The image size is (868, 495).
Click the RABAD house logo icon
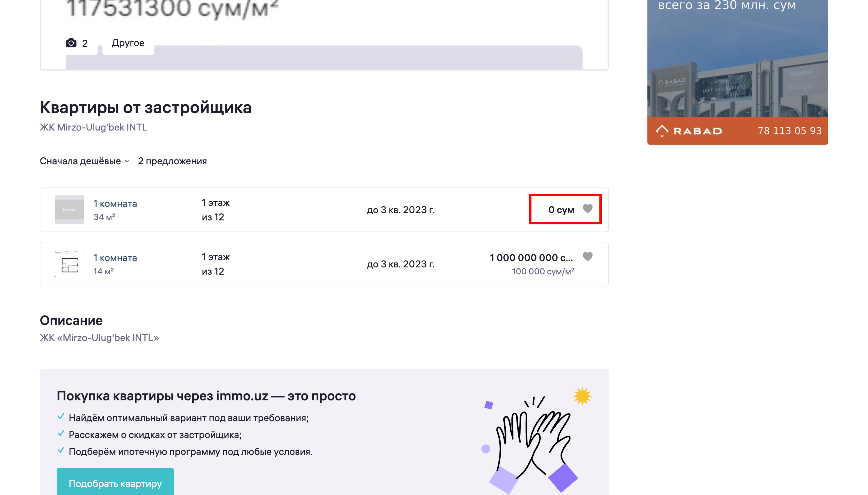[x=662, y=131]
